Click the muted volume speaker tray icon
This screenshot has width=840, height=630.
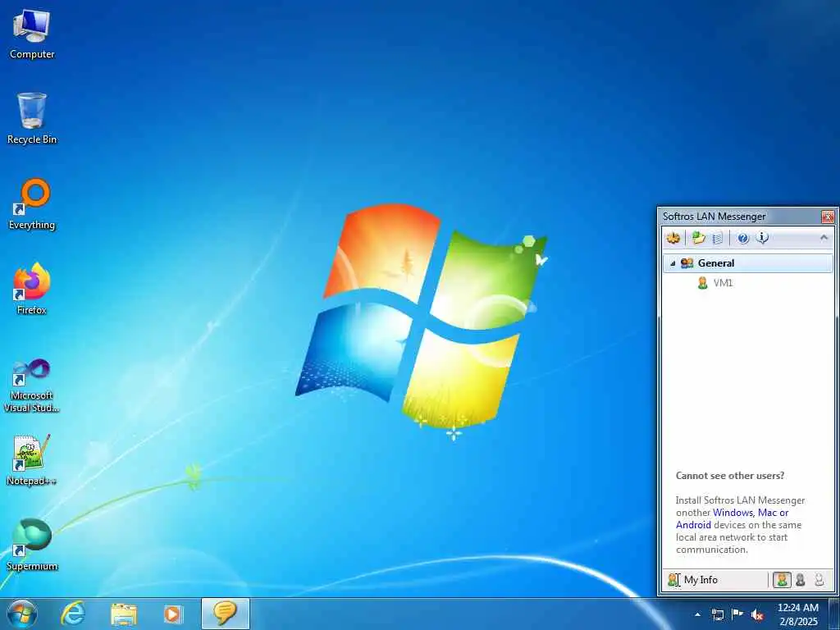[x=757, y=615]
